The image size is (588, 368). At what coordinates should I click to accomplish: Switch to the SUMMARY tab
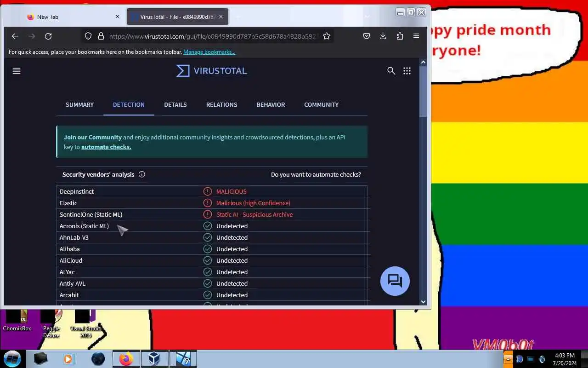[79, 104]
